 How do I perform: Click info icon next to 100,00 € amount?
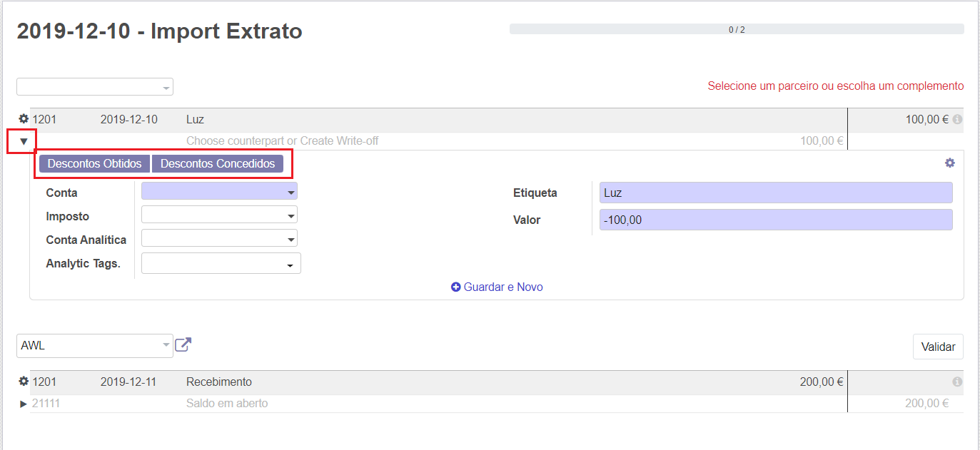tap(957, 119)
